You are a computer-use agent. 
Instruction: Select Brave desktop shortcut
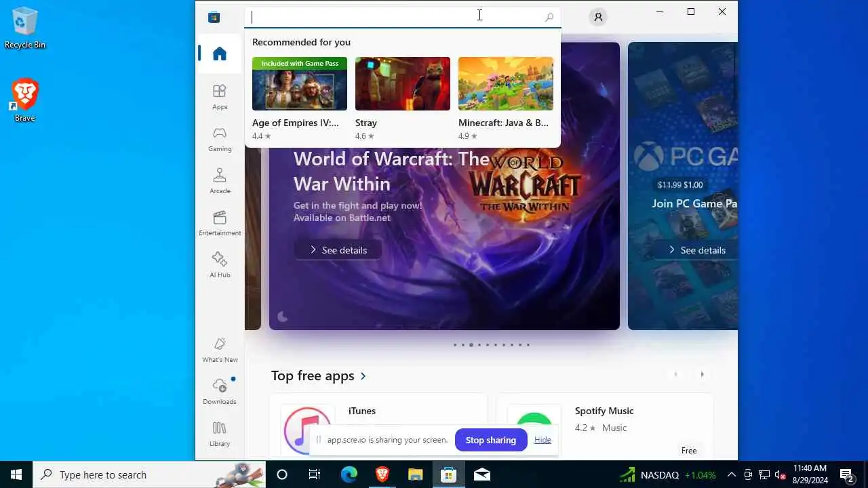tap(25, 100)
